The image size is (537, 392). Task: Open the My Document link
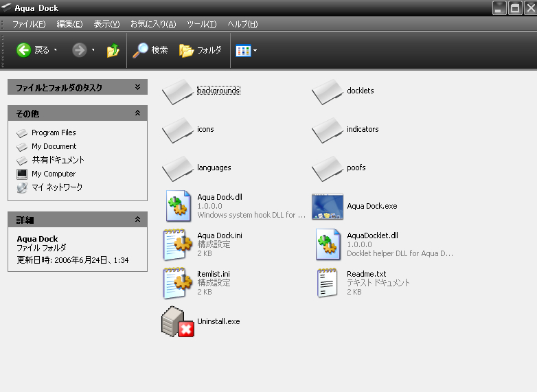pyautogui.click(x=54, y=146)
